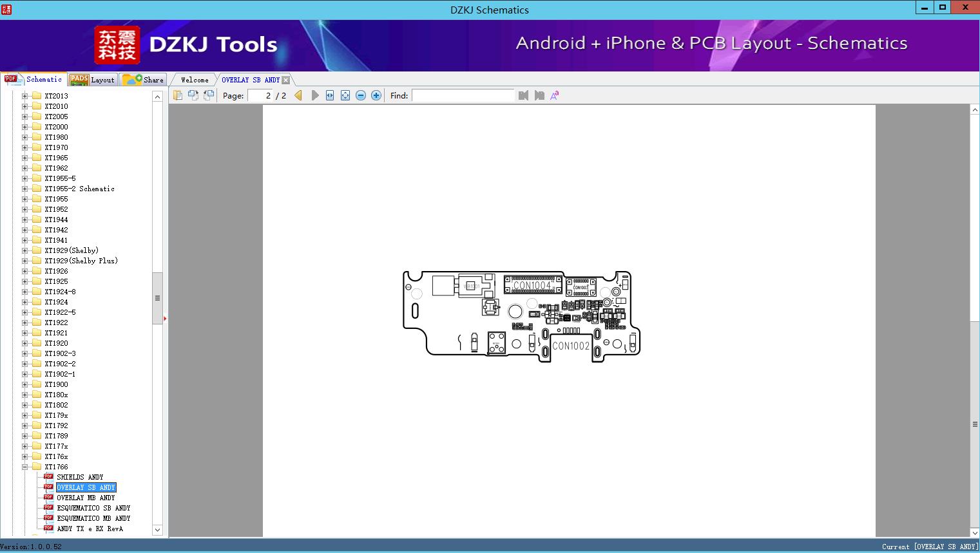Screen dimensions: 980x553
Task: Close the OVERLAY SB ANDY tab
Action: tap(285, 80)
